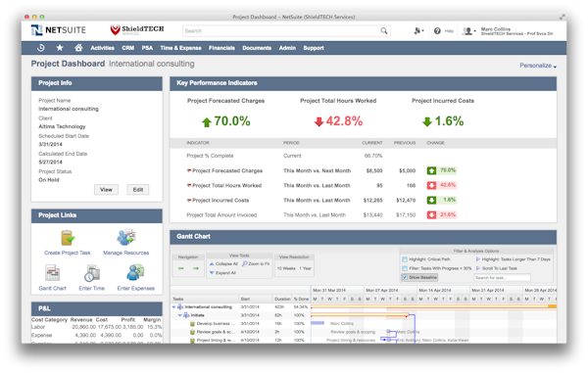
Task: Open the Create Project Task icon
Action: [x=67, y=238]
